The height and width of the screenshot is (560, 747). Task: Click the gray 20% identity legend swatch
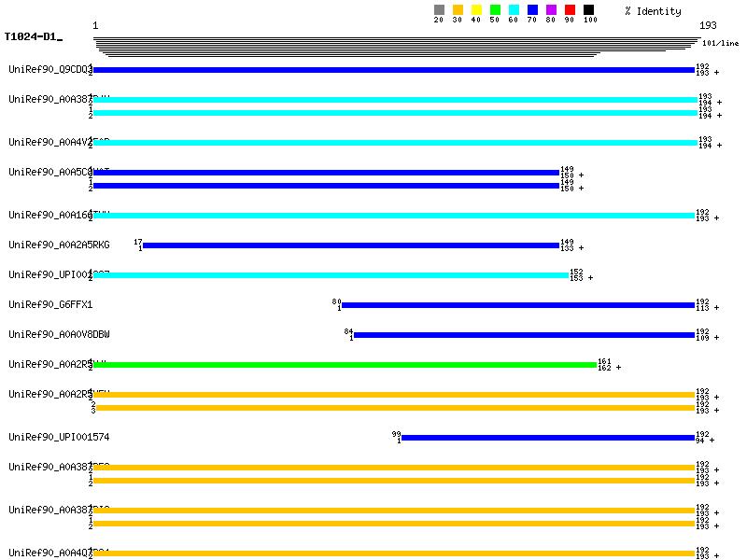coord(439,10)
